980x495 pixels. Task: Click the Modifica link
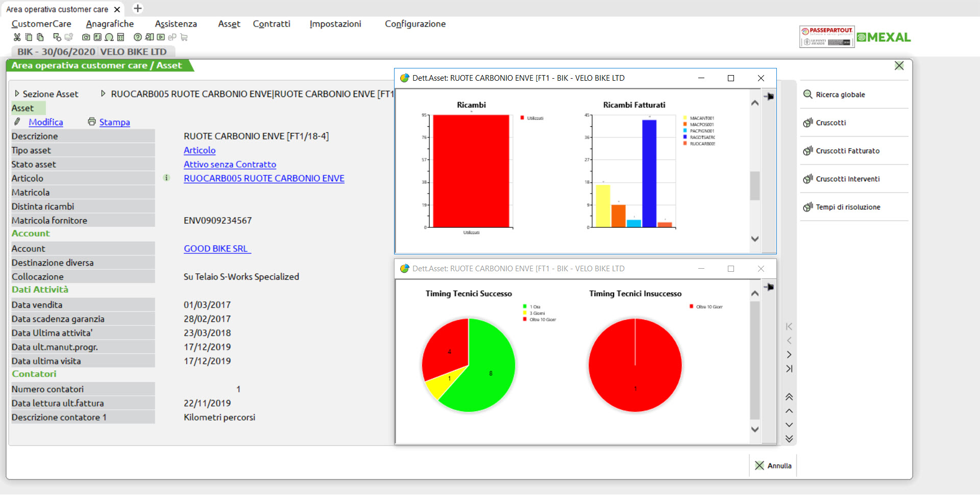(45, 122)
